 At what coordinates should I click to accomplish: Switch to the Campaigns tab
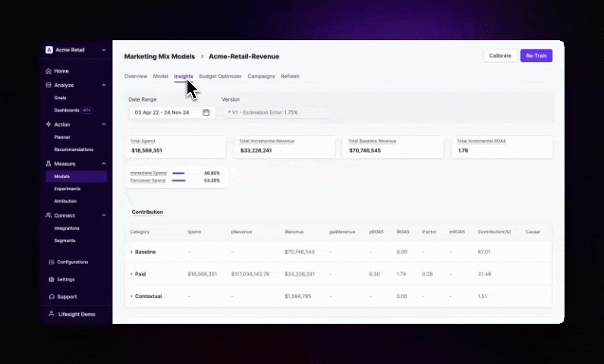click(x=261, y=76)
